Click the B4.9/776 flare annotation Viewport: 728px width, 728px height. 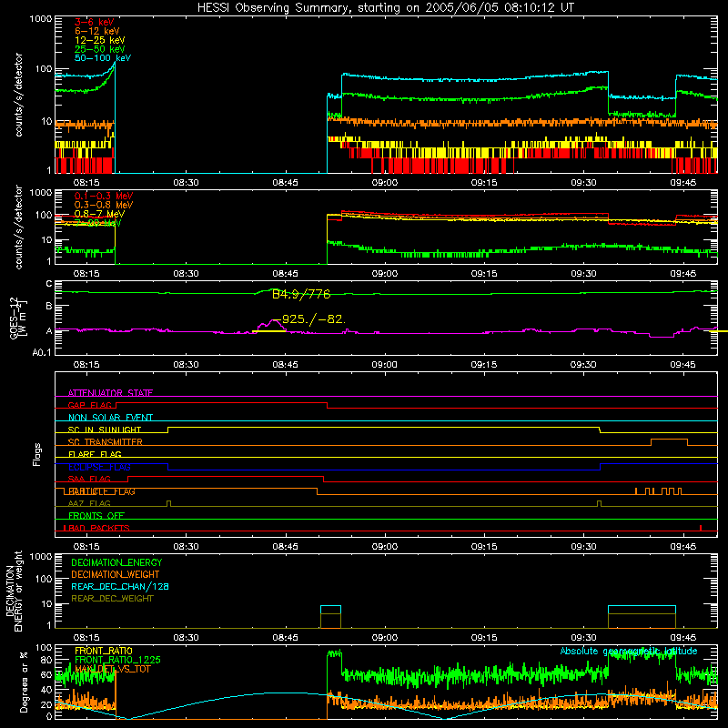coord(301,294)
